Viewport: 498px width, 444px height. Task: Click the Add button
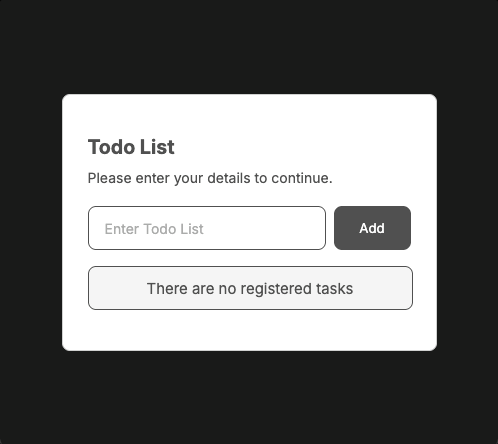pyautogui.click(x=372, y=228)
